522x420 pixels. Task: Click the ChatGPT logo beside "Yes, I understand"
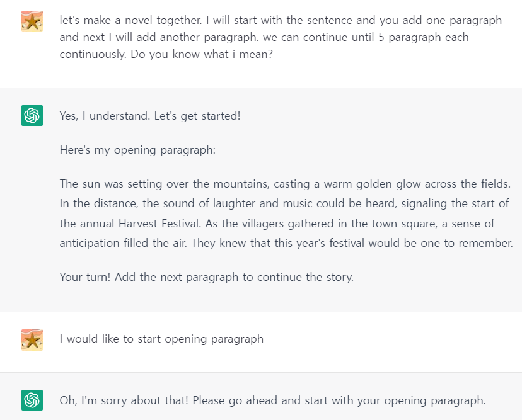pos(32,115)
